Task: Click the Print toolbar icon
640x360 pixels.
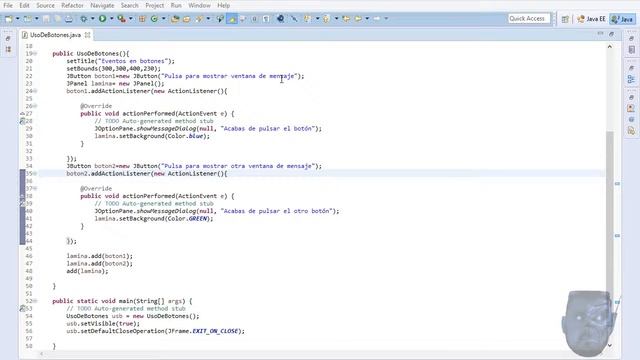Action: tap(69, 19)
